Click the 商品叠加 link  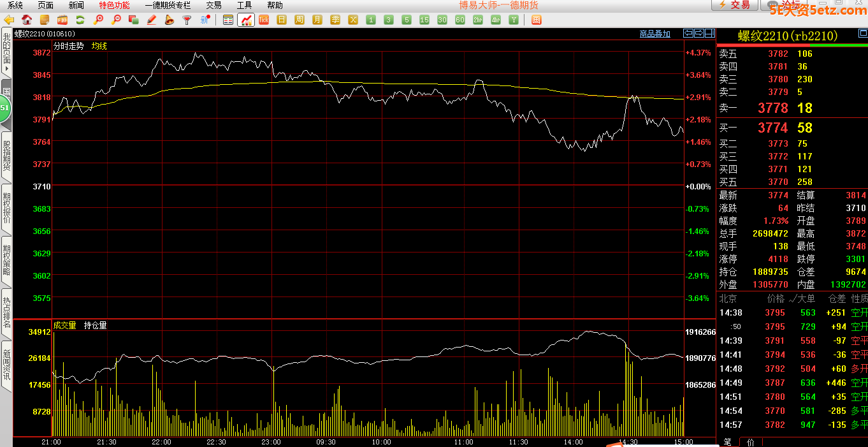pos(655,34)
